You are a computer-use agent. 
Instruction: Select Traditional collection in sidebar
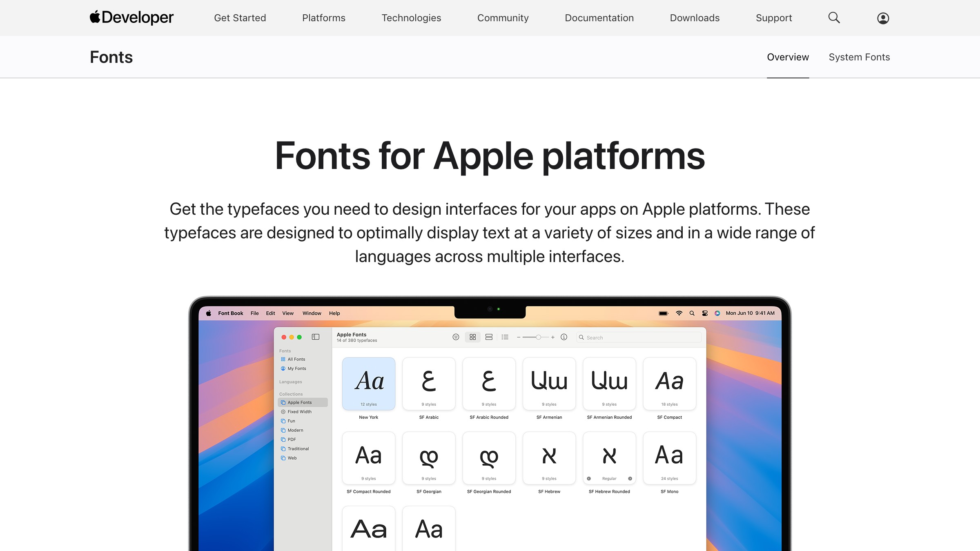pos(302,449)
